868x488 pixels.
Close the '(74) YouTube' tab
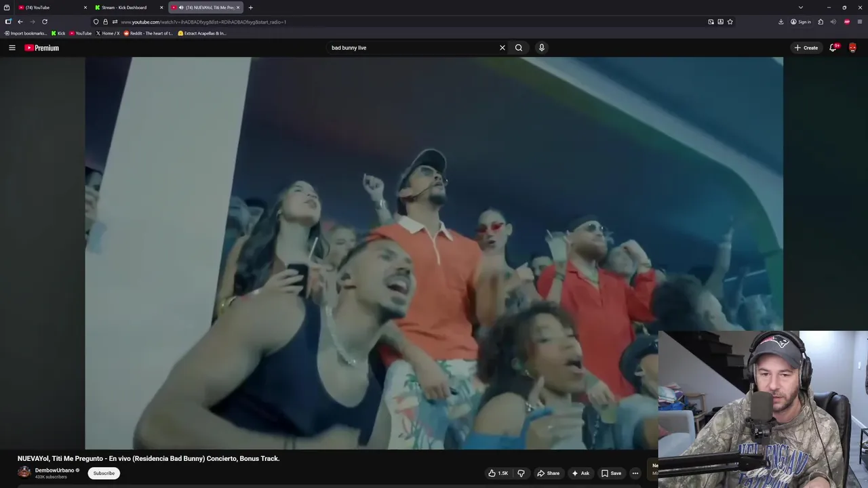pos(85,7)
